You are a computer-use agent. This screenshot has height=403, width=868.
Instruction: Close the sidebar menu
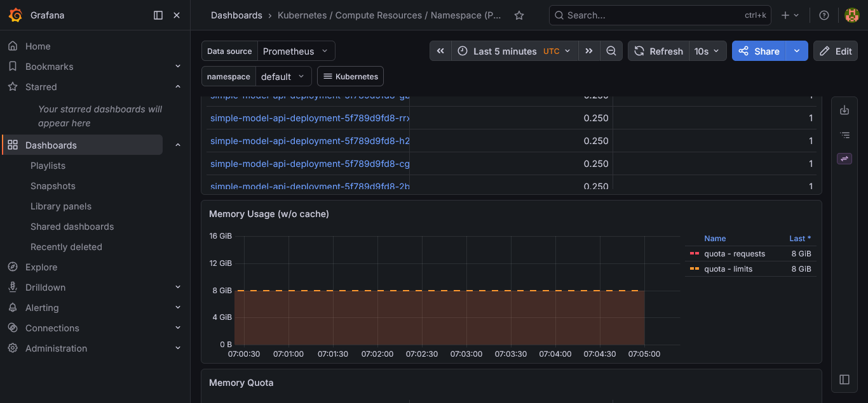click(x=177, y=15)
